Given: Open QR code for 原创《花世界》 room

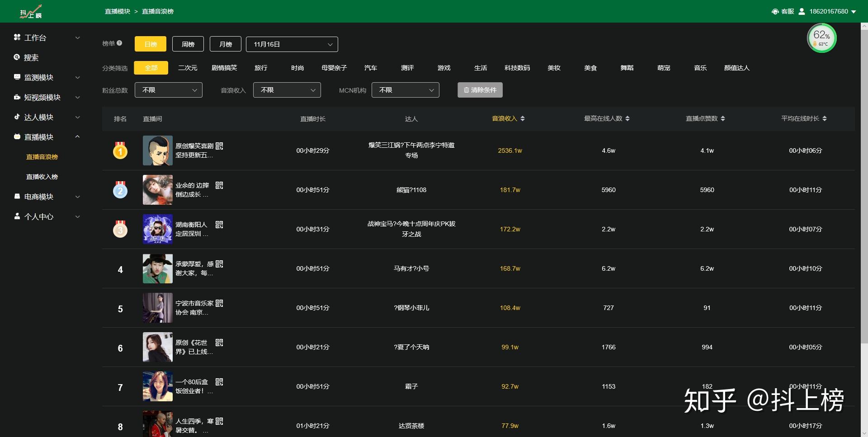Looking at the screenshot, I should coord(219,343).
